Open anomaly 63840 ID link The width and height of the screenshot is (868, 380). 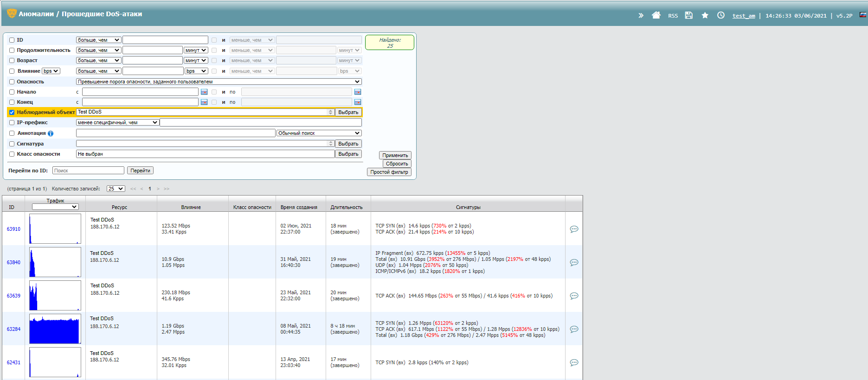(13, 262)
